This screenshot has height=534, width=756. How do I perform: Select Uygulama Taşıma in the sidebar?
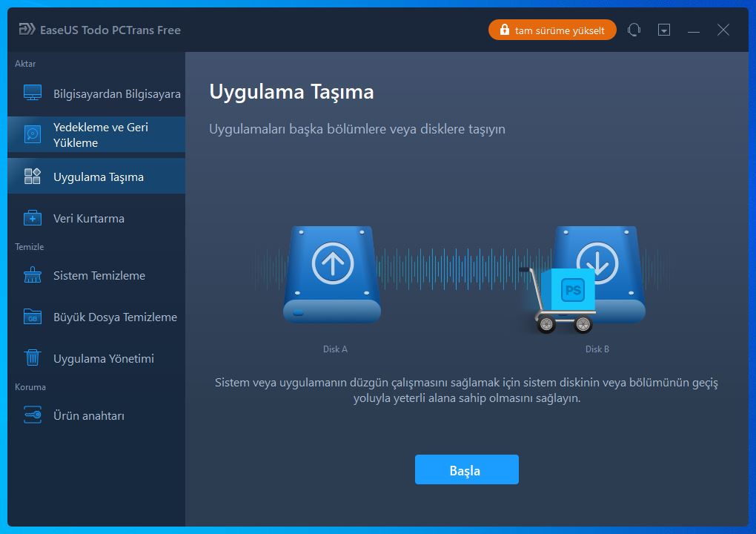96,177
